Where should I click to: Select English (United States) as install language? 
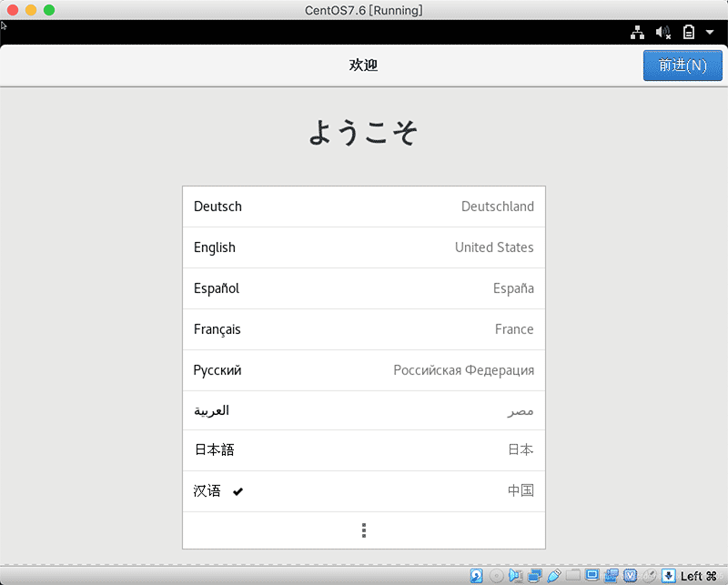(364, 247)
